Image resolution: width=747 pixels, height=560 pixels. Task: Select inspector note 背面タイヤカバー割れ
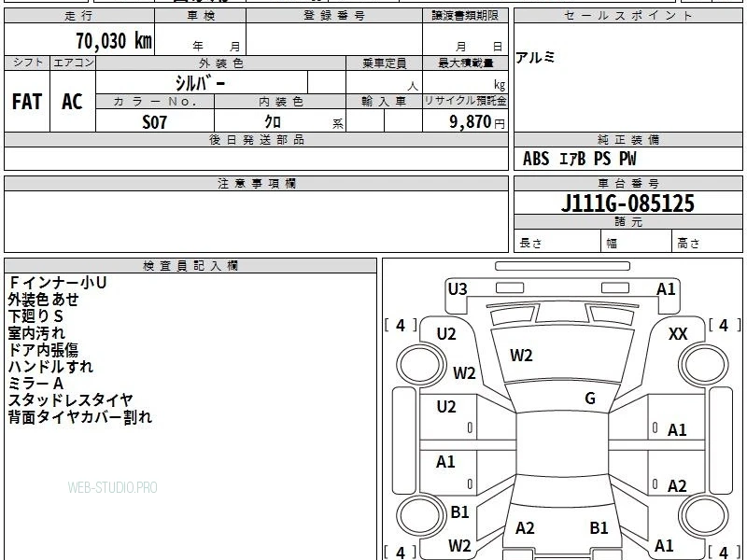coord(80,417)
